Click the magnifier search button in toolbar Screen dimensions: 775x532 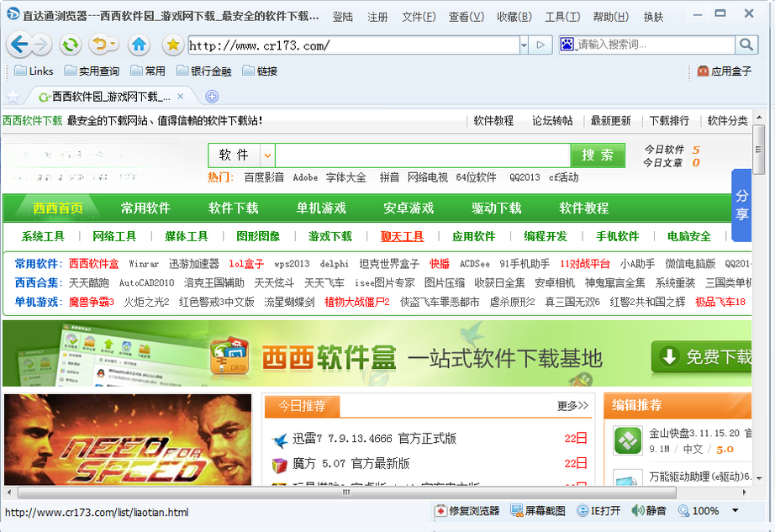click(x=746, y=45)
